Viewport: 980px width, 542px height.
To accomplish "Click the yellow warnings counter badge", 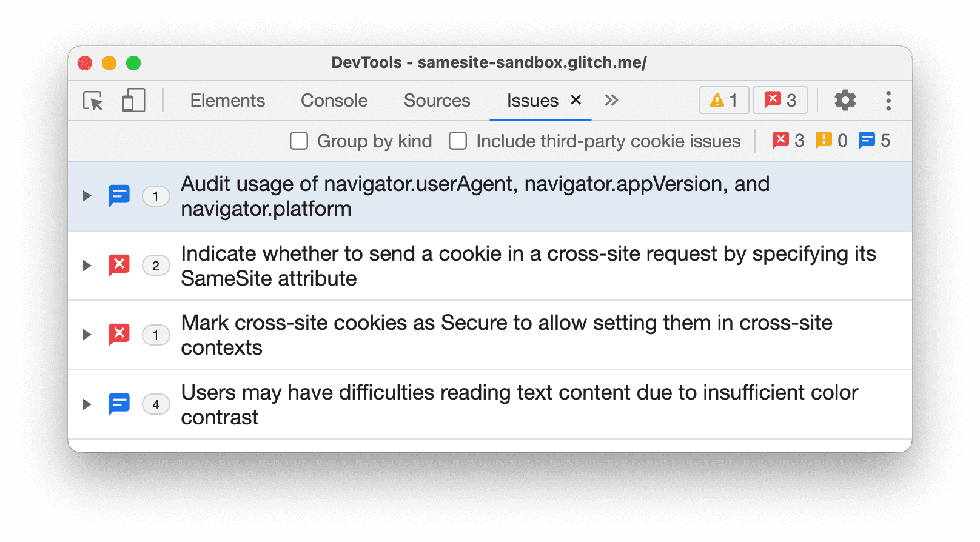I will point(723,100).
